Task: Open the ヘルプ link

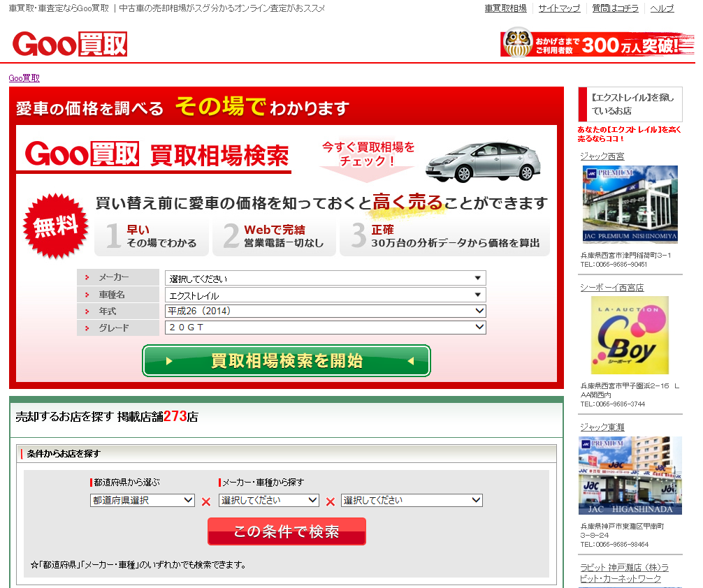Action: [x=662, y=8]
